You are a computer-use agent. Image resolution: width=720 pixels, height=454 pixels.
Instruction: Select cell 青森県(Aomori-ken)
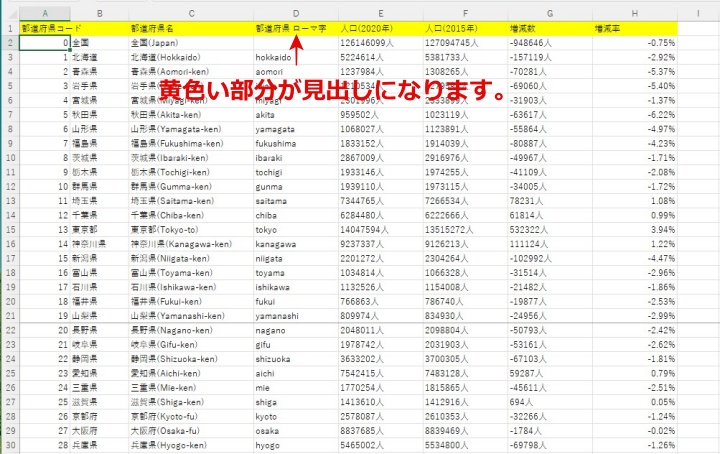coord(191,72)
